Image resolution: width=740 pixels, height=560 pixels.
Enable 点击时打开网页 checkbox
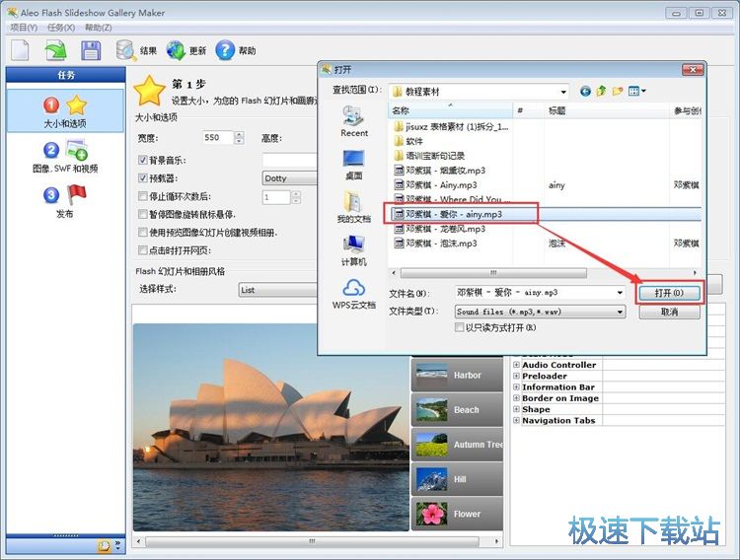142,250
